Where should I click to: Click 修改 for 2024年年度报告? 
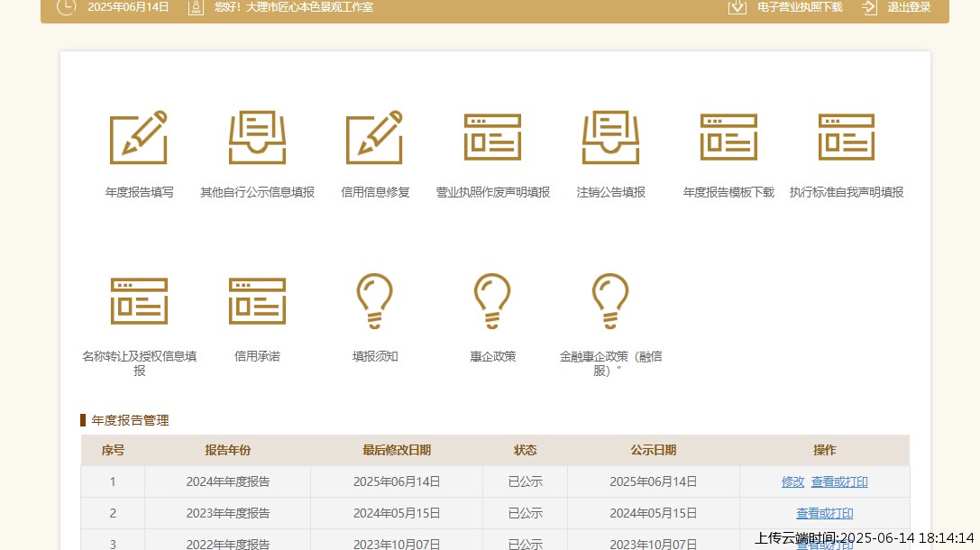792,481
